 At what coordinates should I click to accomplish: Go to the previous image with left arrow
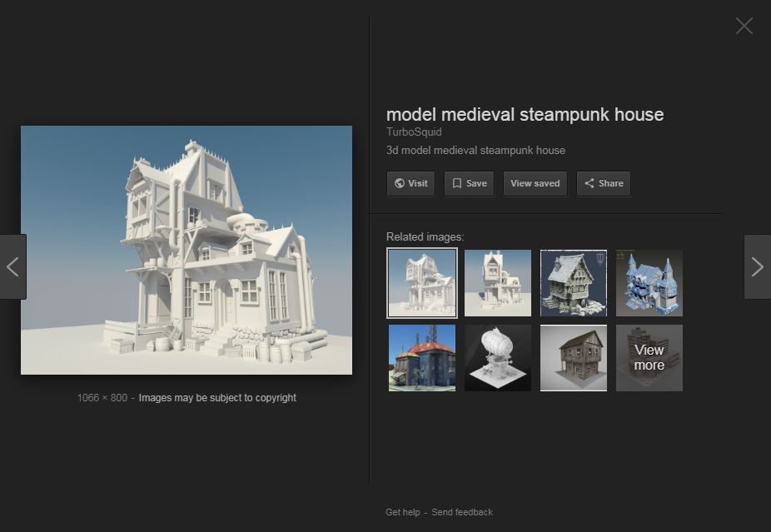tap(12, 266)
